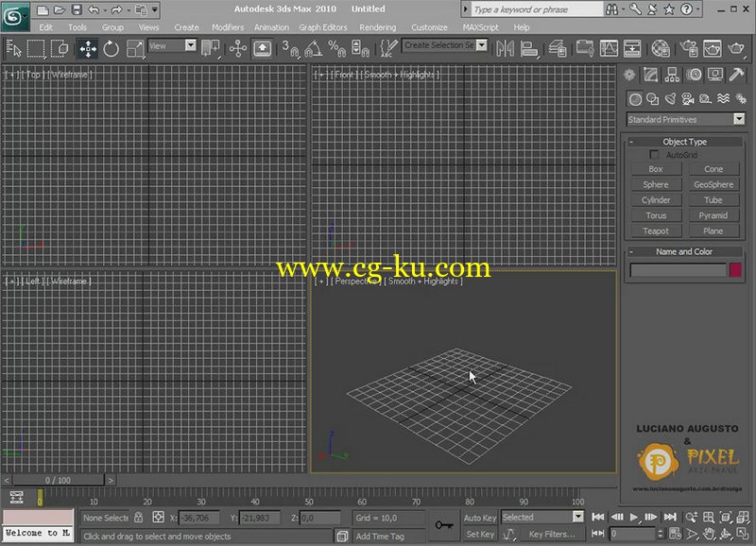Select the Select Object arrow tool
This screenshot has height=546, width=756.
tap(13, 49)
